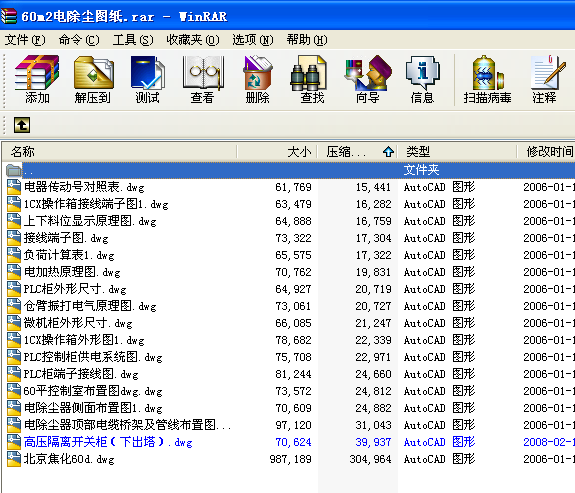The image size is (575, 493).
Task: Click packed size value 15,441
Action: tap(373, 187)
